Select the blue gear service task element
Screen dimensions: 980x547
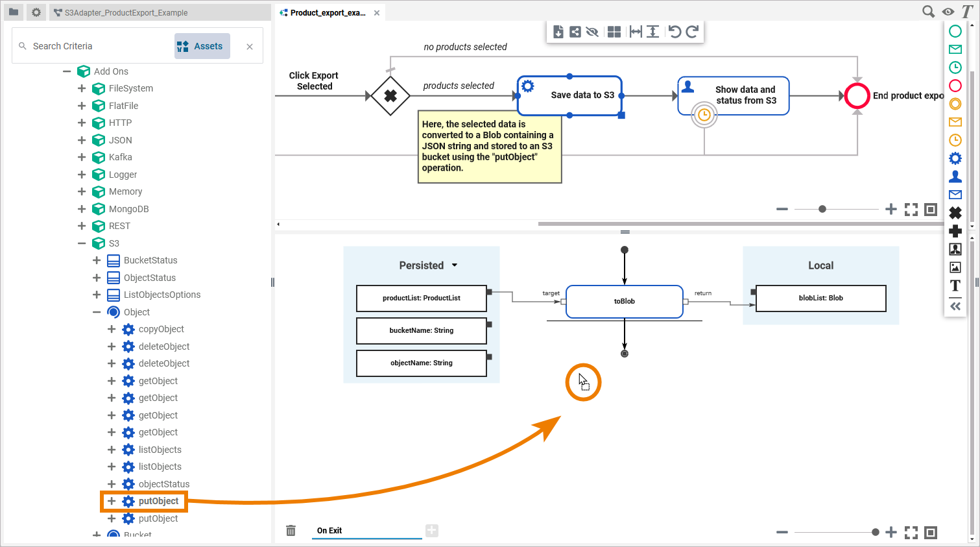[x=955, y=158]
